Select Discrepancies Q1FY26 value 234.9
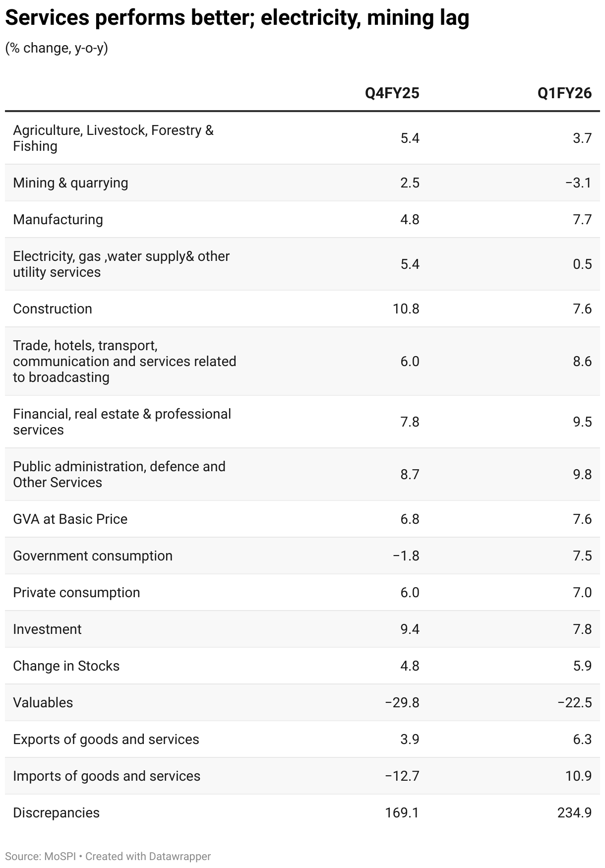The height and width of the screenshot is (868, 605). pos(574,813)
